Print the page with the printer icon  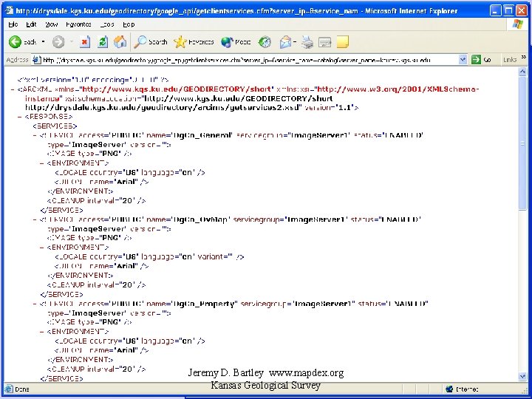pyautogui.click(x=307, y=42)
